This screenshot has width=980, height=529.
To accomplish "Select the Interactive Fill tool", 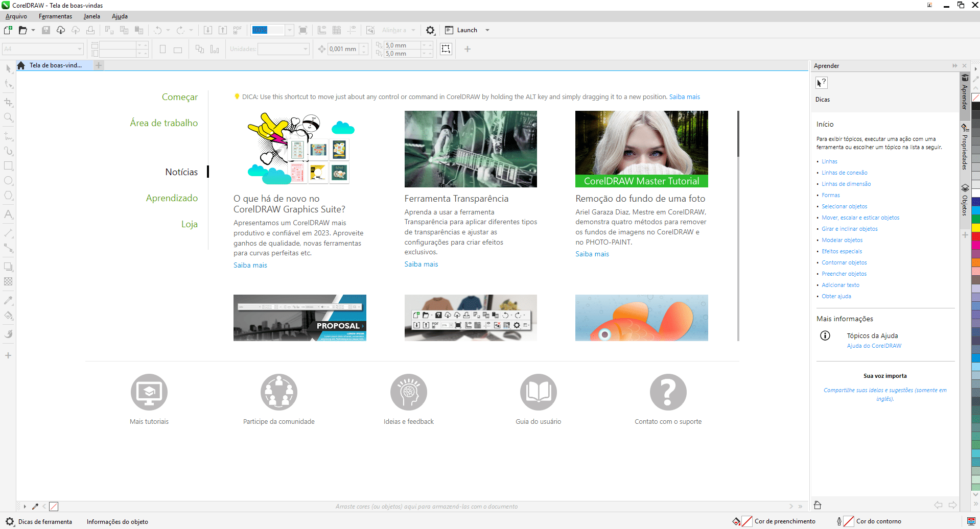I will point(8,315).
